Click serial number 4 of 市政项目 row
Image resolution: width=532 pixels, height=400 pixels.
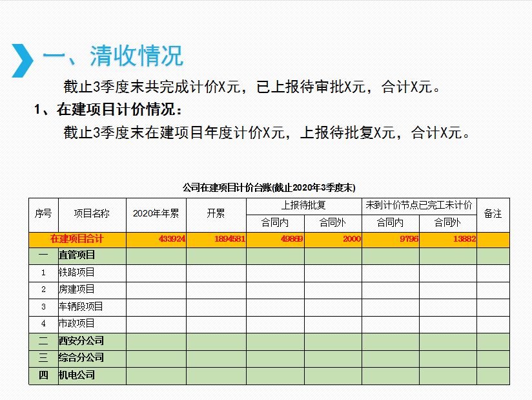pos(43,324)
